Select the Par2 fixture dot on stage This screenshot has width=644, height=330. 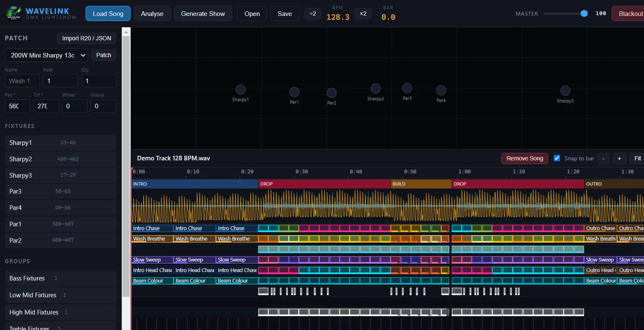pyautogui.click(x=332, y=93)
